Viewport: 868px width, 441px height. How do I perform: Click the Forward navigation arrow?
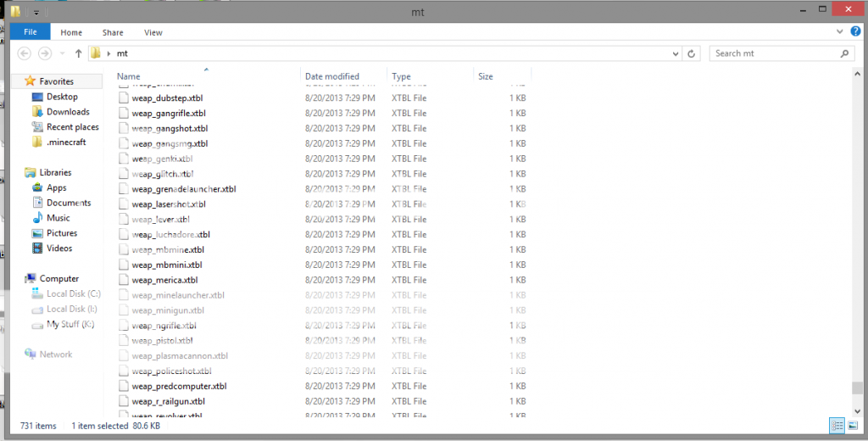(x=44, y=53)
